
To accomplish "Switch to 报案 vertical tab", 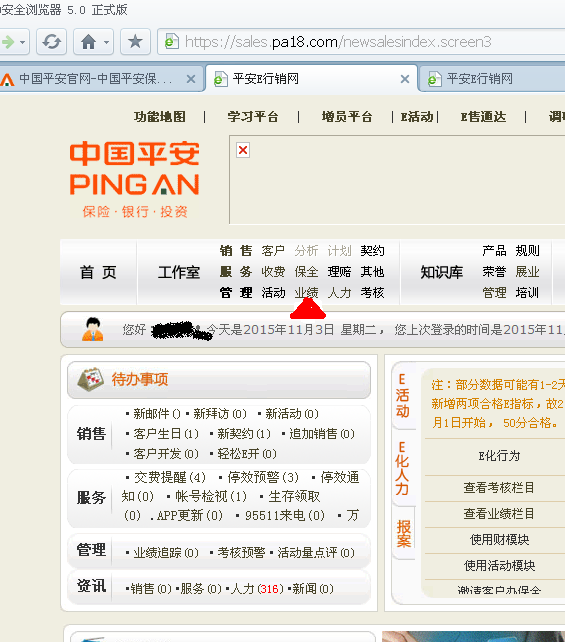I will 403,533.
